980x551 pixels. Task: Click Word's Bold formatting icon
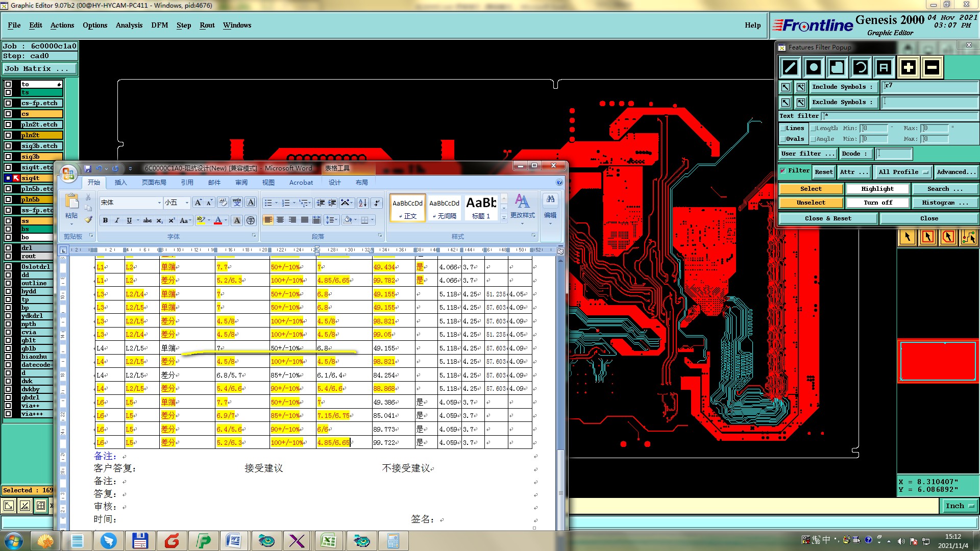pyautogui.click(x=105, y=220)
